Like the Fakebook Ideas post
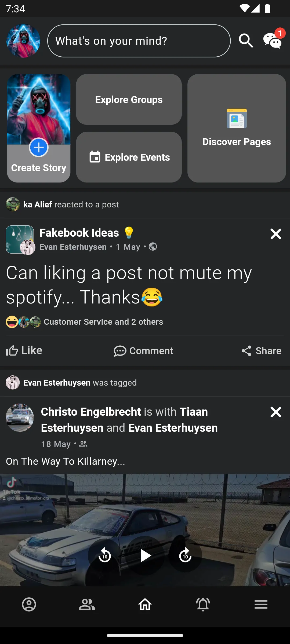This screenshot has height=644, width=290. (x=24, y=351)
